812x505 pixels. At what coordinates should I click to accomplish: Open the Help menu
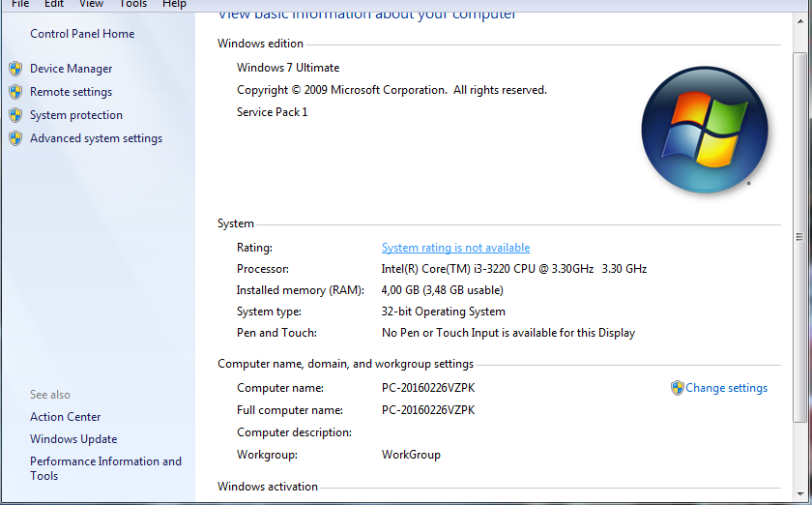(x=174, y=4)
